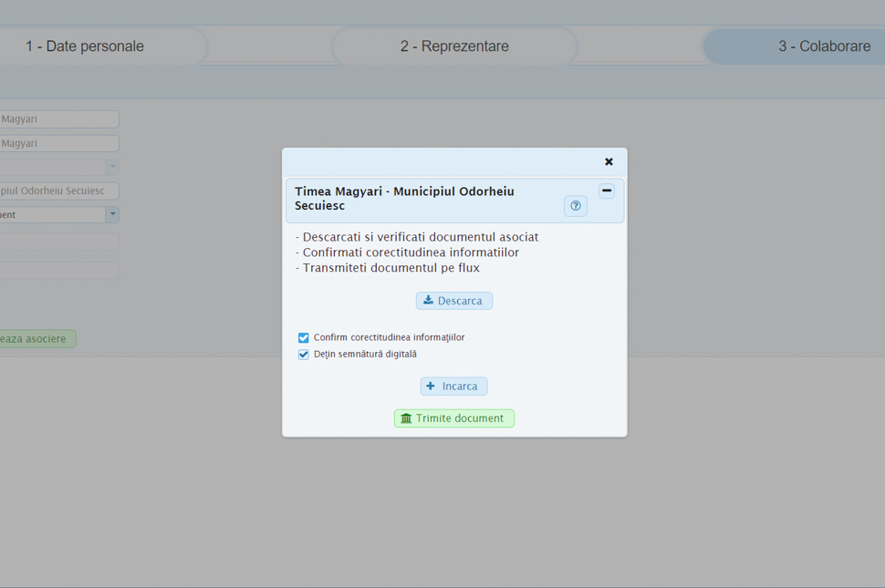Image resolution: width=885 pixels, height=588 pixels.
Task: Close the dialog with the X icon
Action: 609,162
